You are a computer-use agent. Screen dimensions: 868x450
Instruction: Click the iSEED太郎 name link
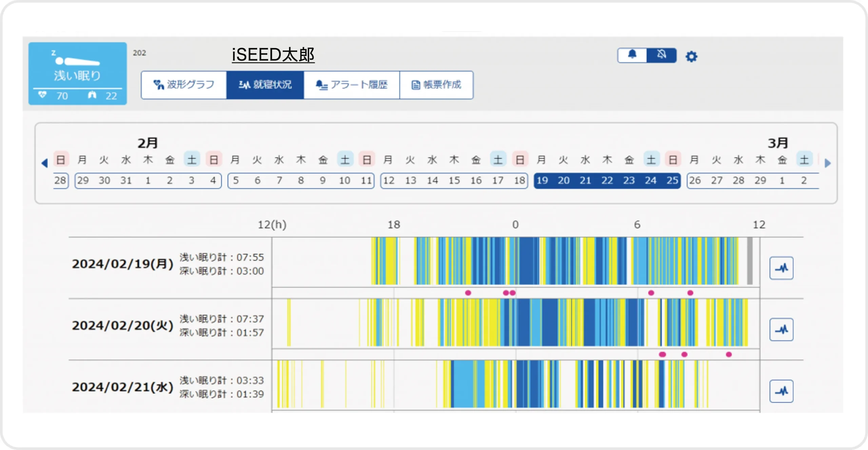point(273,55)
